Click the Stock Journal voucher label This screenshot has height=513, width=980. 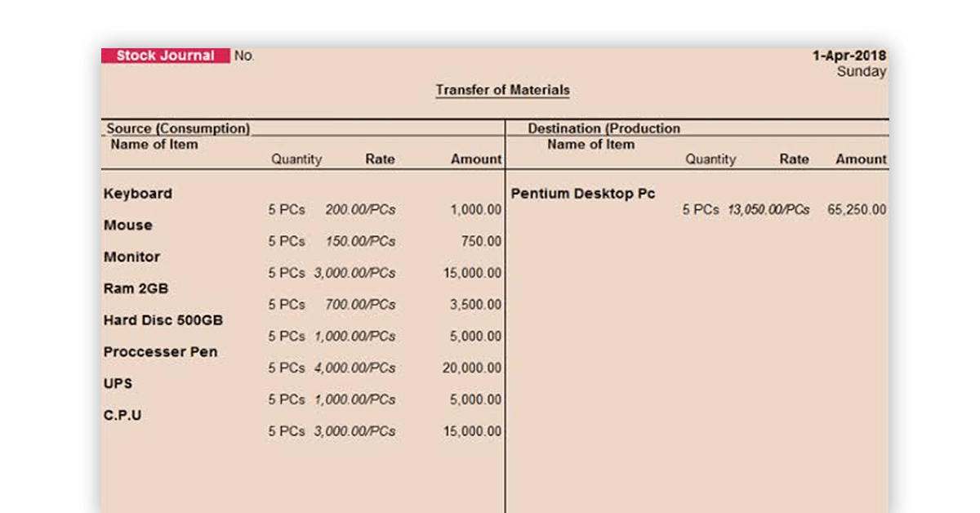click(x=165, y=56)
